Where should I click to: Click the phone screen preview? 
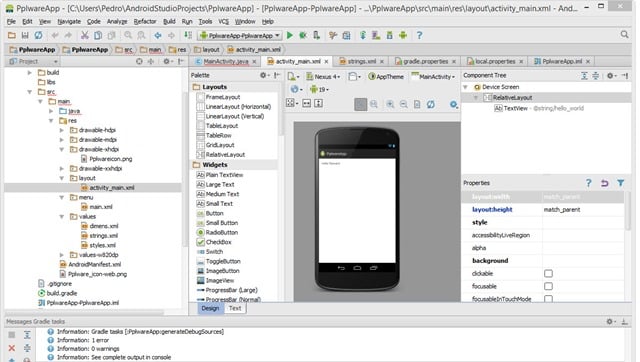pyautogui.click(x=357, y=211)
